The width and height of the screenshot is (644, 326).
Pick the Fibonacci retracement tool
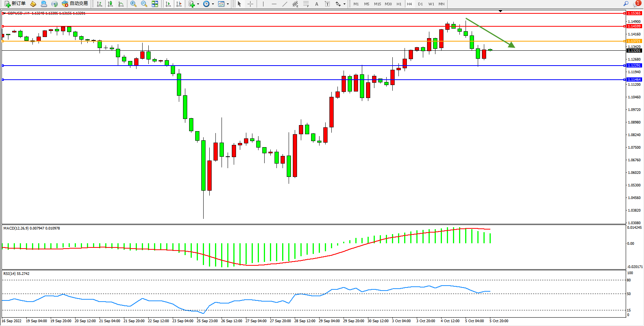point(306,4)
